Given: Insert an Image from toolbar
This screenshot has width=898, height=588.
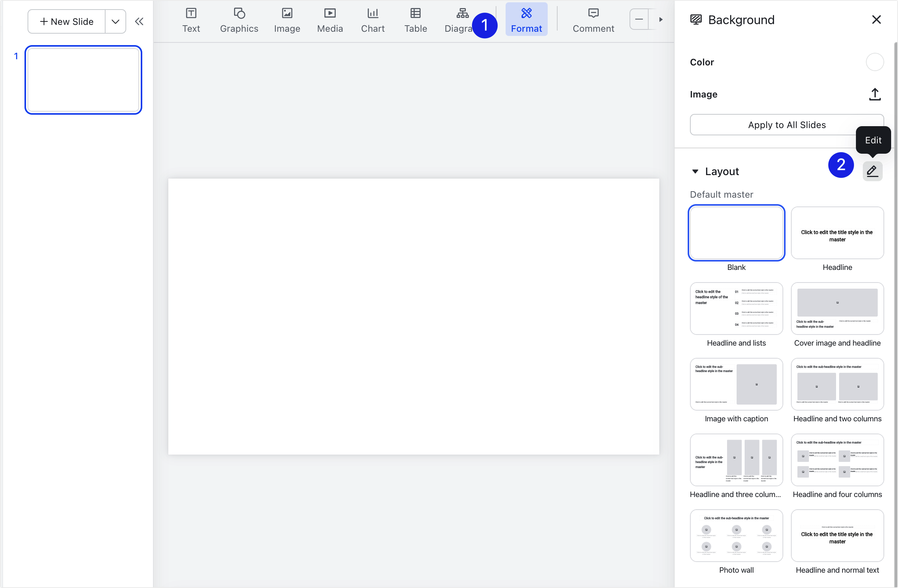Looking at the screenshot, I should [287, 20].
